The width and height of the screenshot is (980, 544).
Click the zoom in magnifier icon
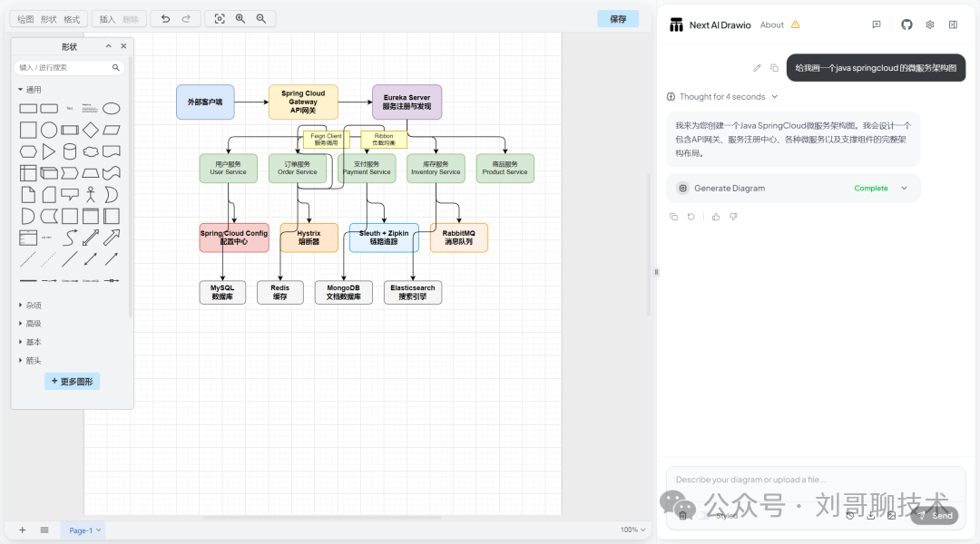click(240, 19)
